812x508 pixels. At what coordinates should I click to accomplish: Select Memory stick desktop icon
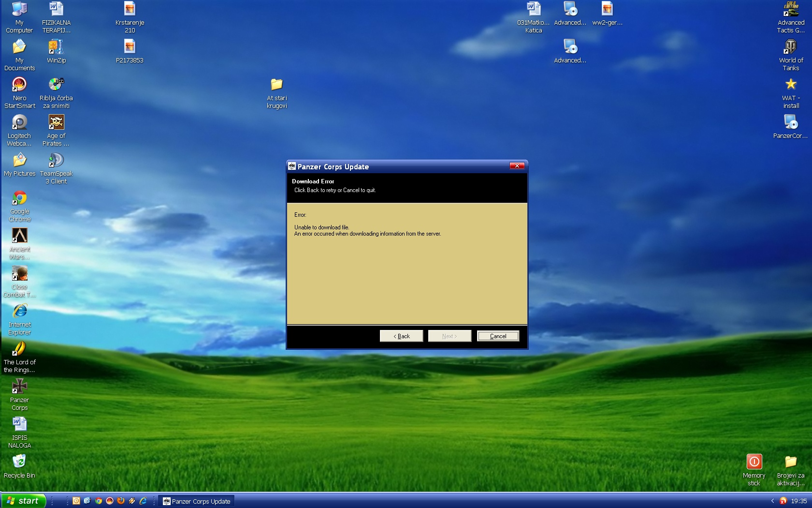coord(754,470)
